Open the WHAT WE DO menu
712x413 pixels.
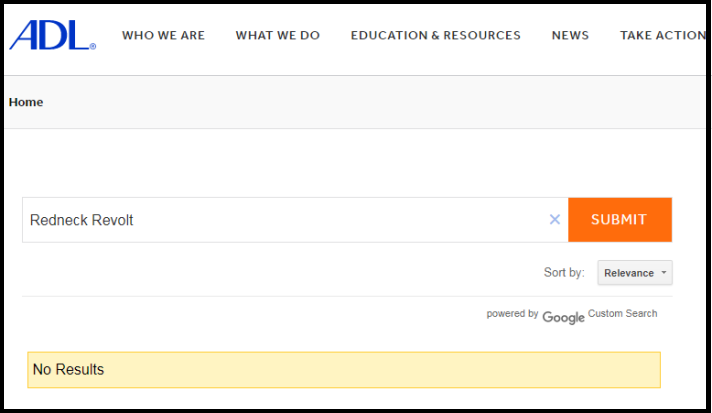click(x=277, y=35)
